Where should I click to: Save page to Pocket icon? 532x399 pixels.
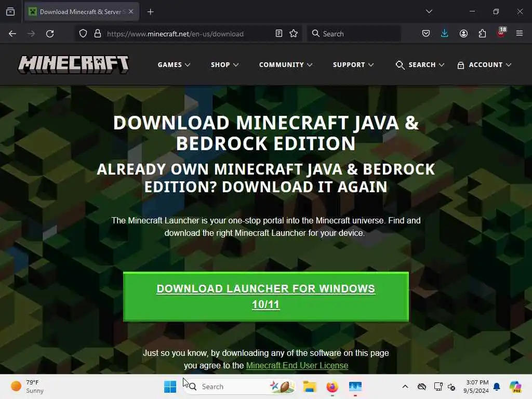[426, 33]
